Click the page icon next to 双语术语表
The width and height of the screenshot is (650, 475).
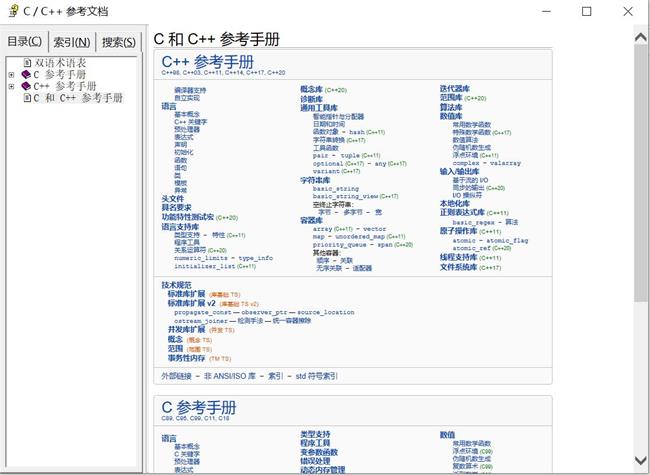[x=27, y=63]
